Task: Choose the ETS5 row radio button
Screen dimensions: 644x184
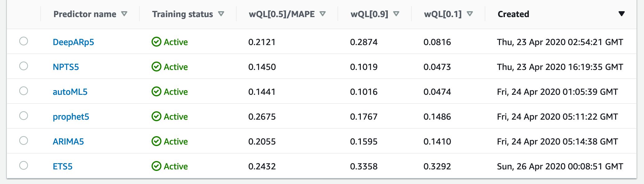Action: tap(24, 165)
